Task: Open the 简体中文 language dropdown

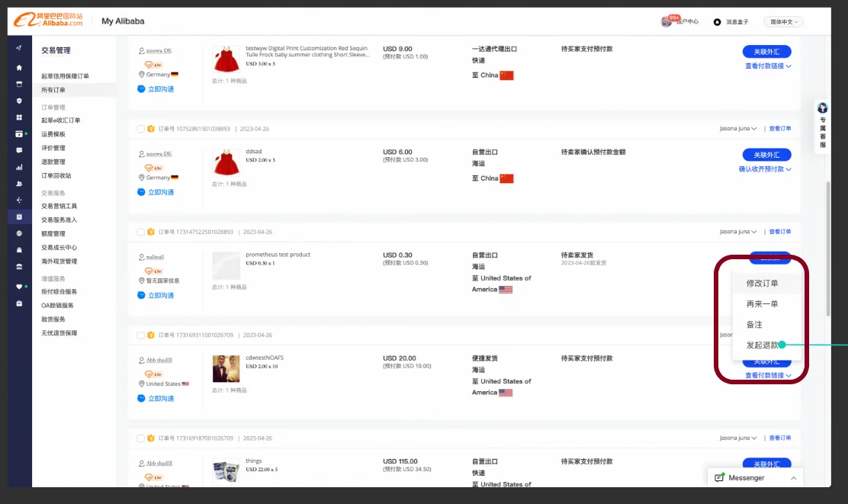Action: 784,22
